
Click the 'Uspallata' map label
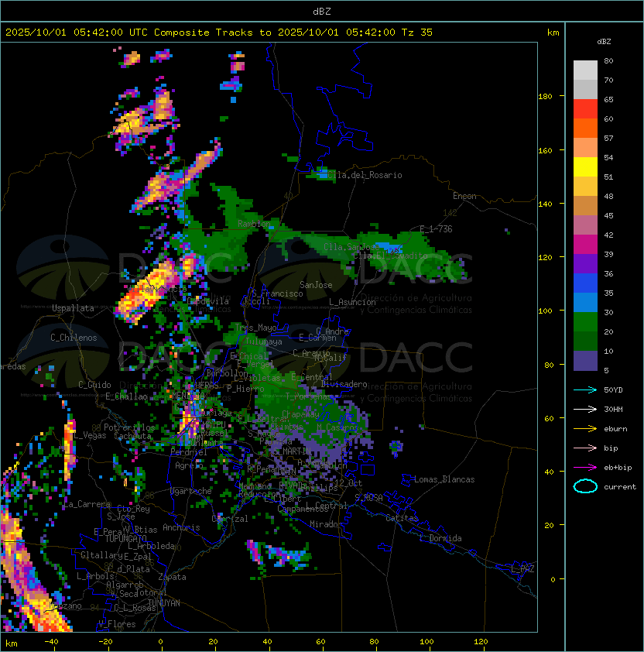[73, 308]
